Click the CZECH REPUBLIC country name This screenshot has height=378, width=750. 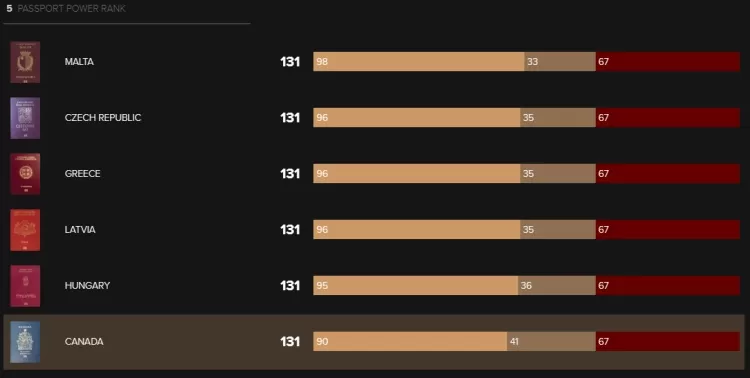103,118
